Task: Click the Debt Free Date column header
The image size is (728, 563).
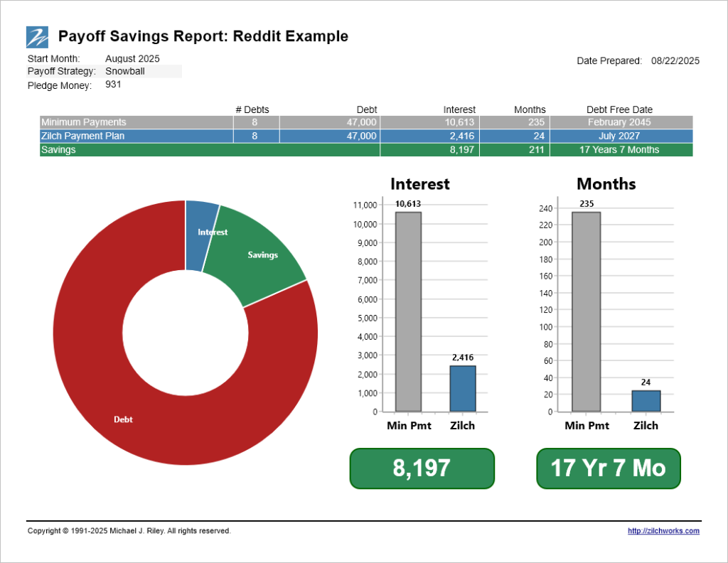Action: click(619, 109)
